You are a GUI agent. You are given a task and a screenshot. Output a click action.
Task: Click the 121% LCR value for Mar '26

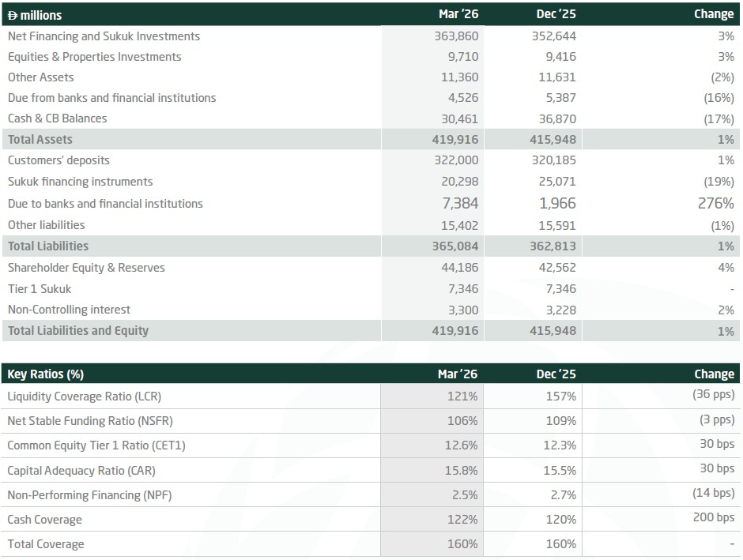462,397
